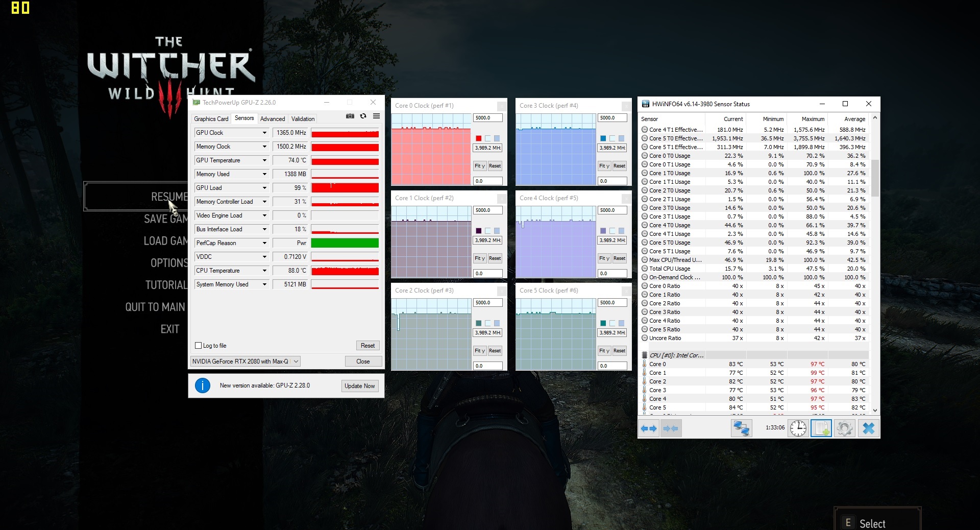The width and height of the screenshot is (980, 530).
Task: Click the HWiNFO64 title bar app icon
Action: (646, 104)
